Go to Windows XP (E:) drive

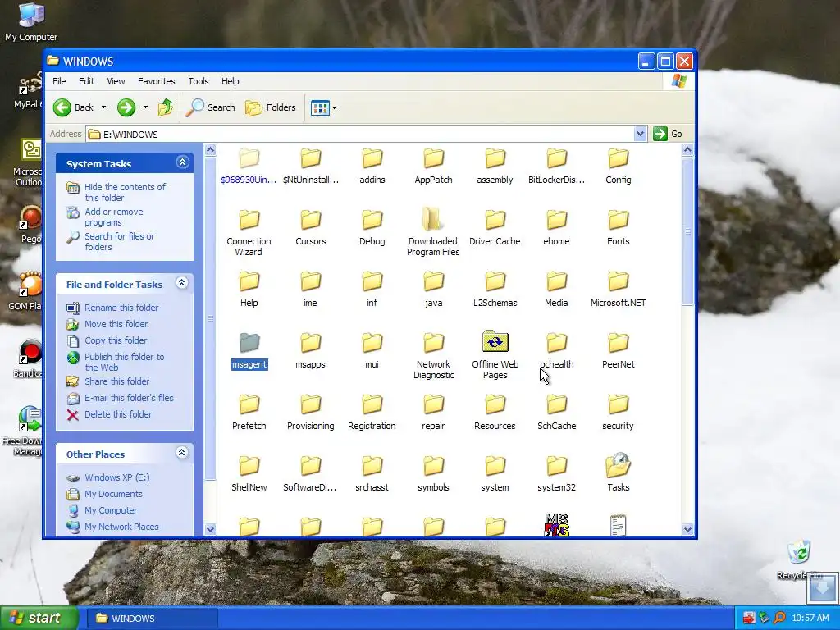pyautogui.click(x=108, y=478)
